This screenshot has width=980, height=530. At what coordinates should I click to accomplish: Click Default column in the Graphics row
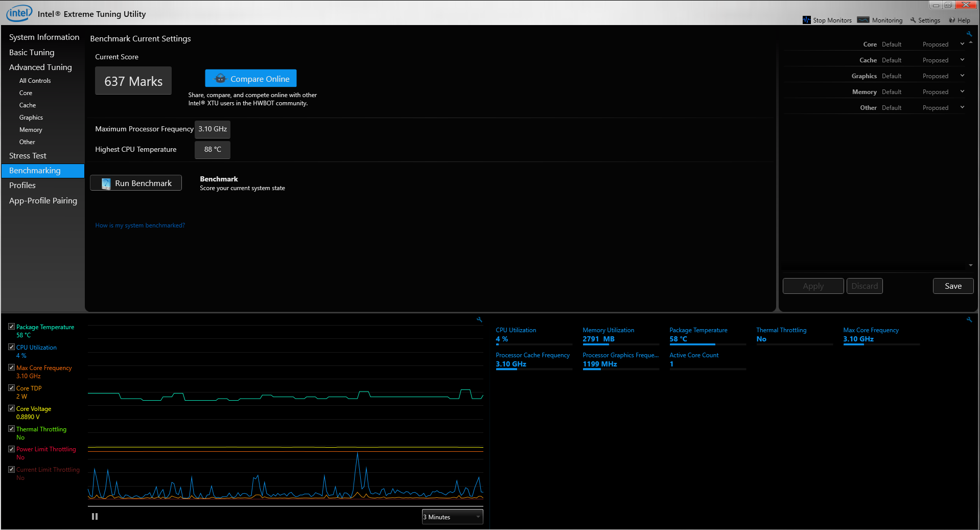(891, 76)
